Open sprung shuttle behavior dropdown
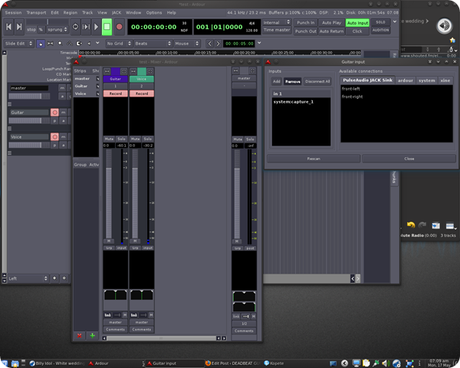Viewport: 460px width, 368px height. [x=57, y=29]
